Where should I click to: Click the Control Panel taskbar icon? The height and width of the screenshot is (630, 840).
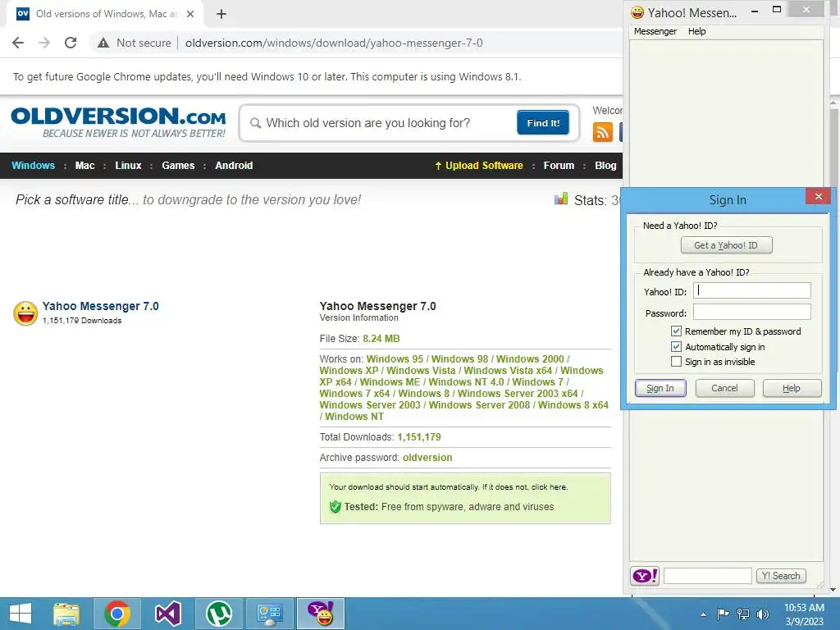click(269, 614)
